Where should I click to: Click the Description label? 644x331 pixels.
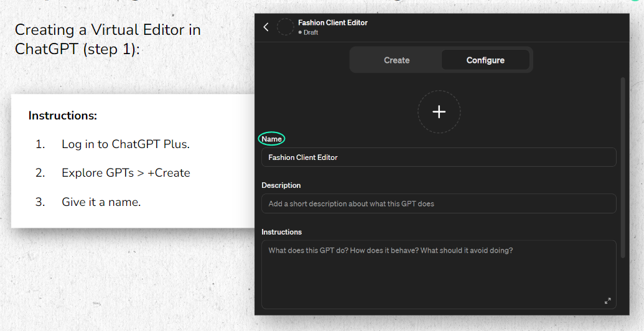(x=281, y=185)
